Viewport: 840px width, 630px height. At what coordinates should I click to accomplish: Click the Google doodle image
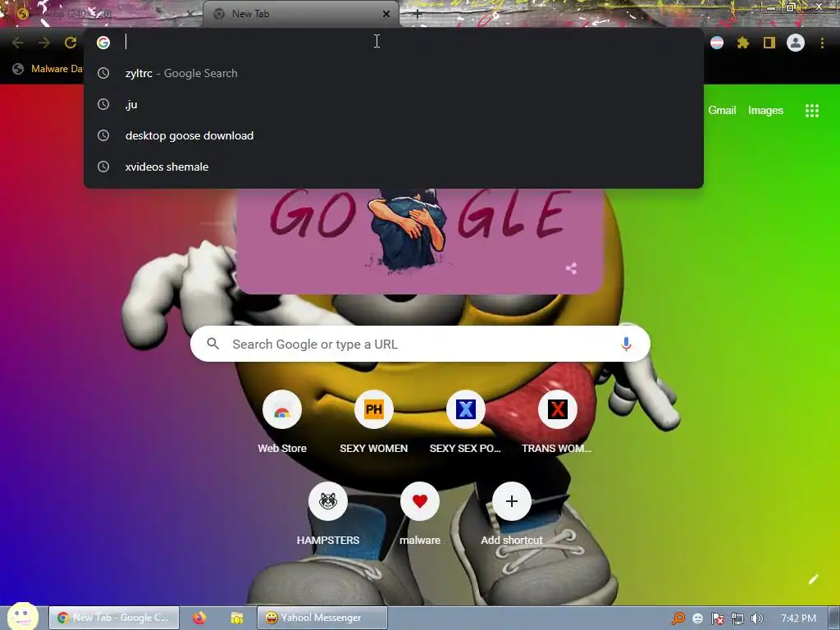point(419,240)
